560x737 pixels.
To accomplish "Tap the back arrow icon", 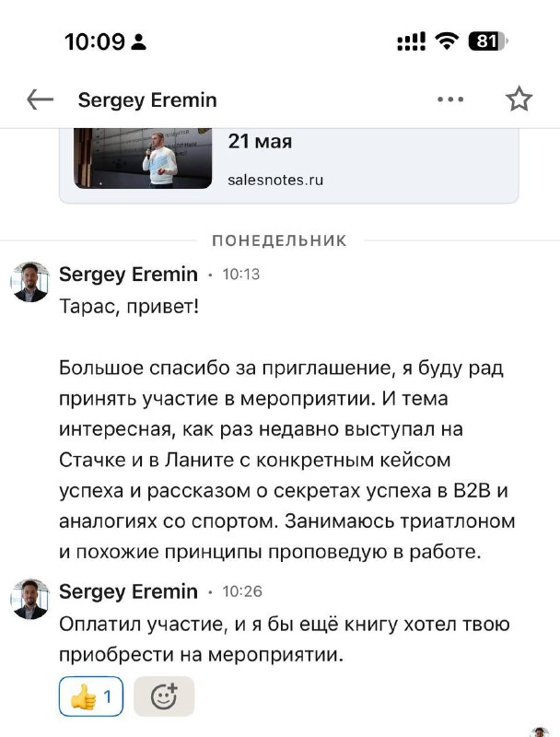I will coord(40,99).
